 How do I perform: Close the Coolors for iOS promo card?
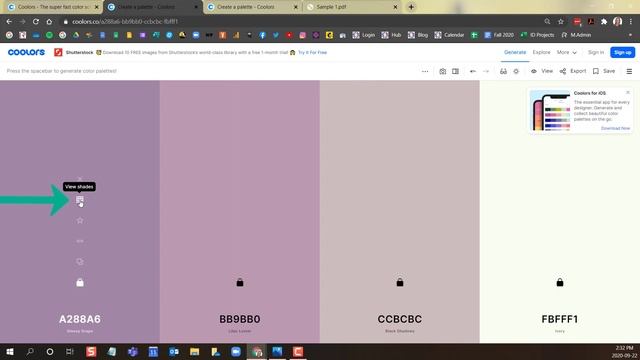[x=628, y=93]
